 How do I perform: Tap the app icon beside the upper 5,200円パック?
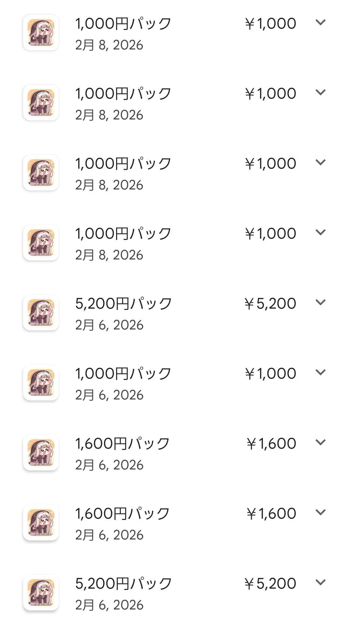(41, 313)
